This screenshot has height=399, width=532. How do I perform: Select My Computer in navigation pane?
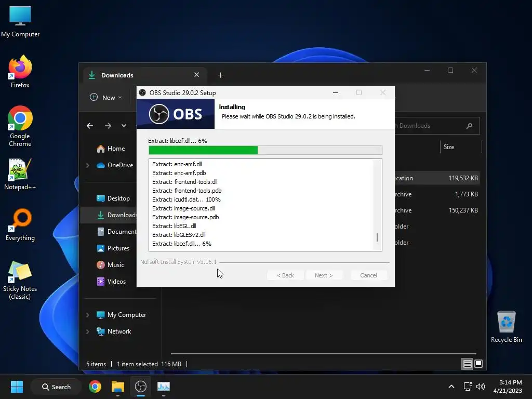(121, 315)
